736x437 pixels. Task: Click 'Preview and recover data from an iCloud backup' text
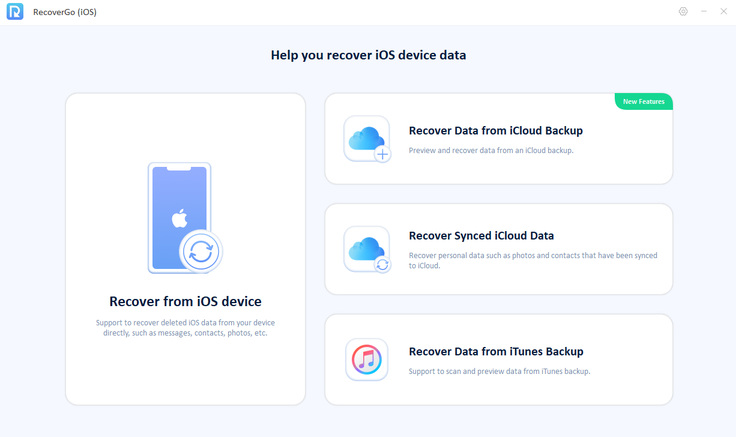click(x=491, y=151)
